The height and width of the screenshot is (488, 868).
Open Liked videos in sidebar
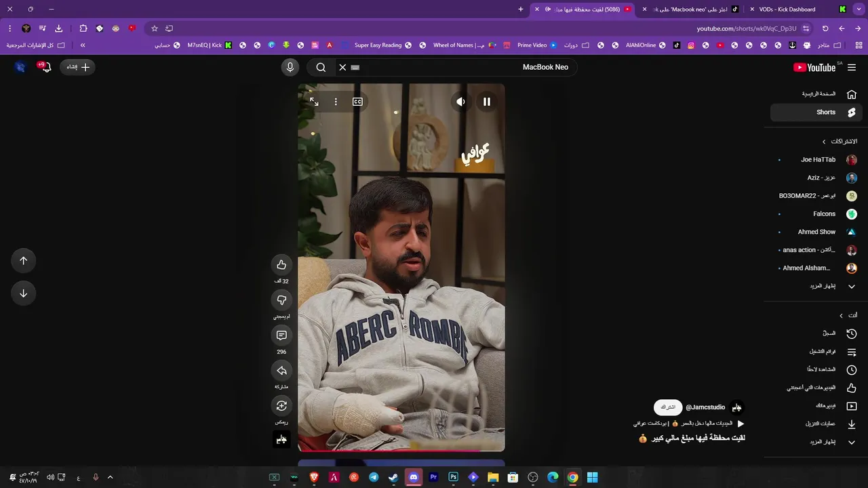(x=816, y=388)
